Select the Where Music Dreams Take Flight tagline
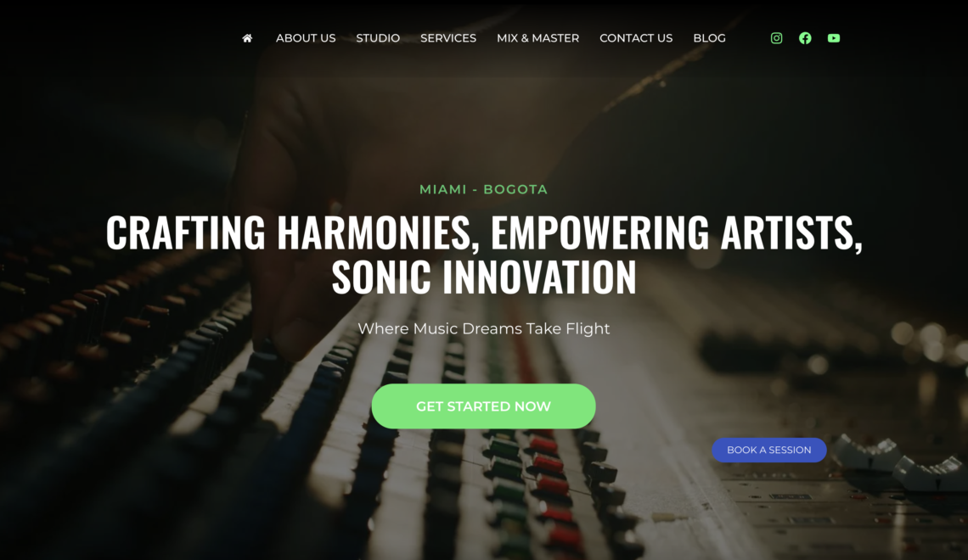 click(x=483, y=328)
